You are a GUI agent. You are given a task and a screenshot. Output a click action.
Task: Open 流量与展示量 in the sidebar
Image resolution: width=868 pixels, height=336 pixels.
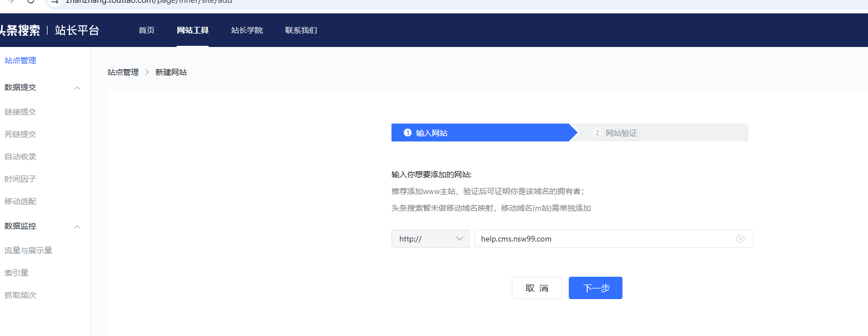click(29, 250)
